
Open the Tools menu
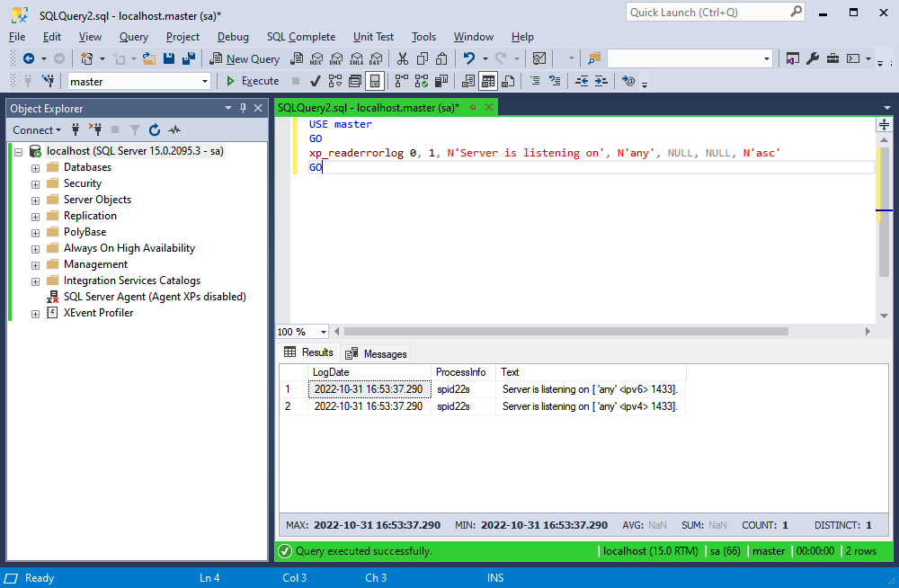click(x=423, y=37)
